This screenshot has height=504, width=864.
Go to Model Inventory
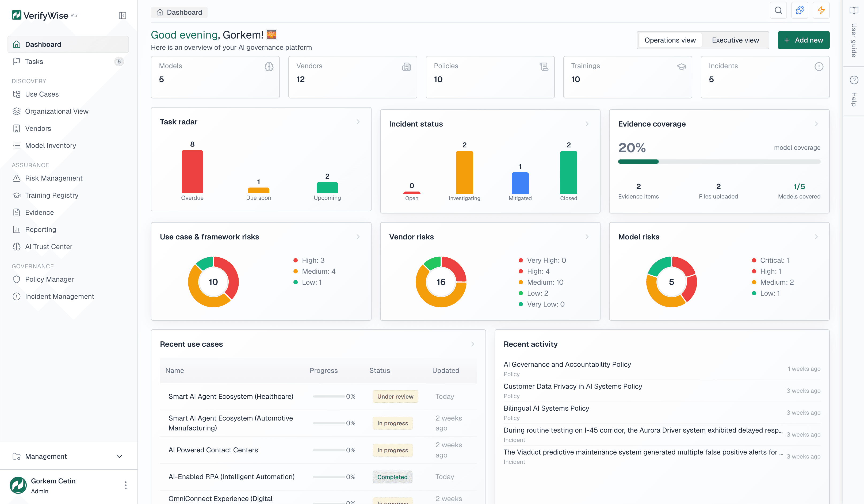tap(68, 145)
